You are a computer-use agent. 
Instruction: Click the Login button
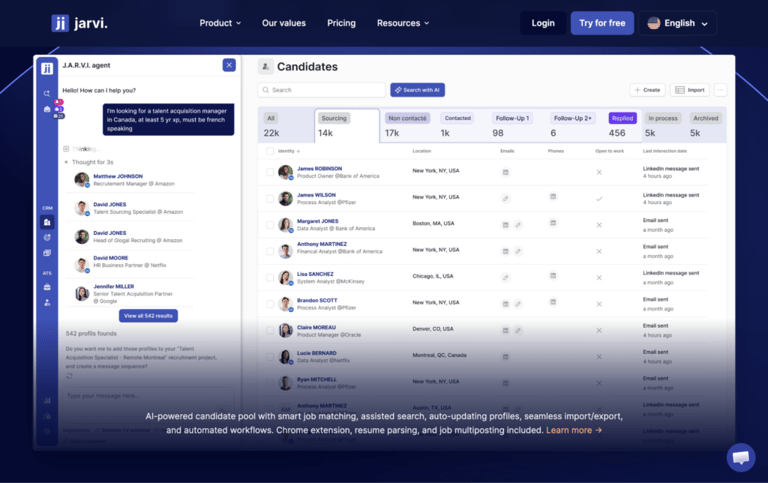[x=543, y=23]
